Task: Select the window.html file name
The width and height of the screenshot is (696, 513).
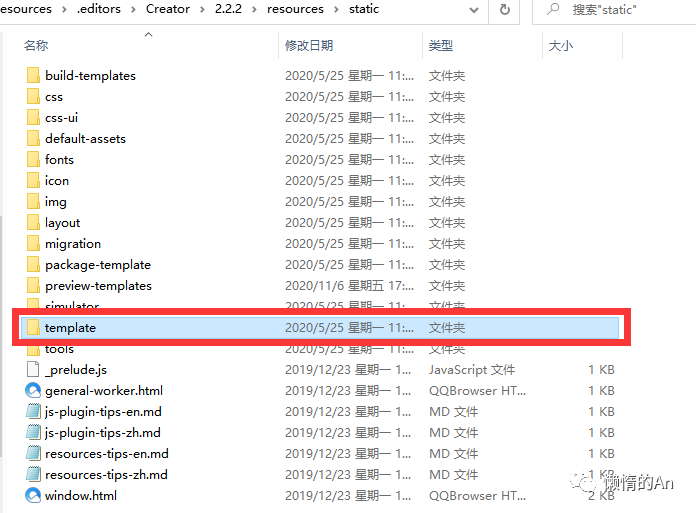Action: click(81, 496)
